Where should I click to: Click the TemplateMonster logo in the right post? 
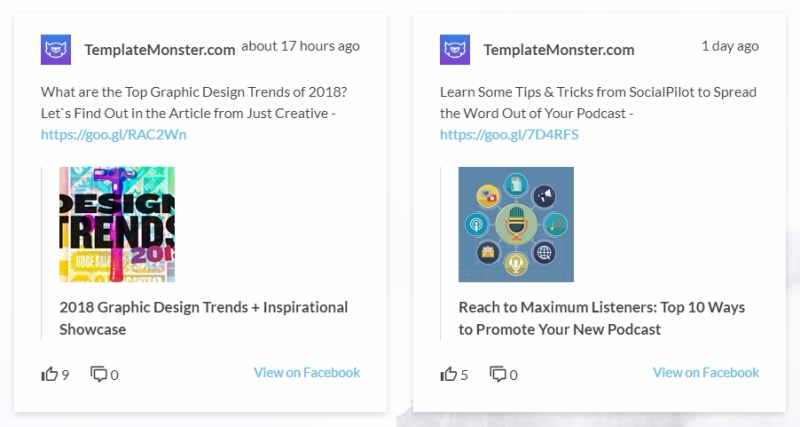coord(455,49)
